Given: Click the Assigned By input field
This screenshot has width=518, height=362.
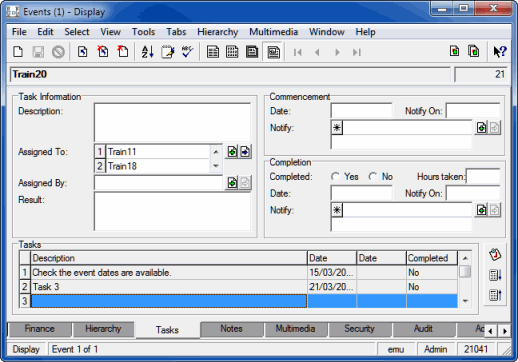Looking at the screenshot, I should [x=159, y=183].
